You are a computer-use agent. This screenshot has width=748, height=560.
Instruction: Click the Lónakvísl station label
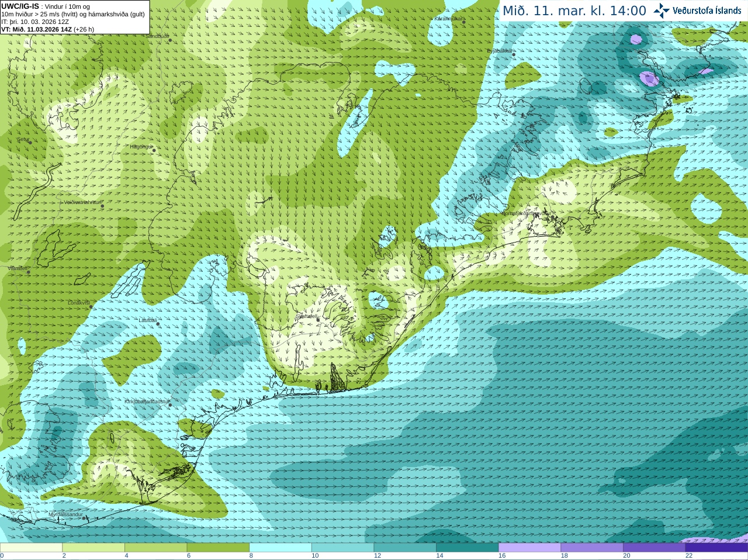click(78, 303)
